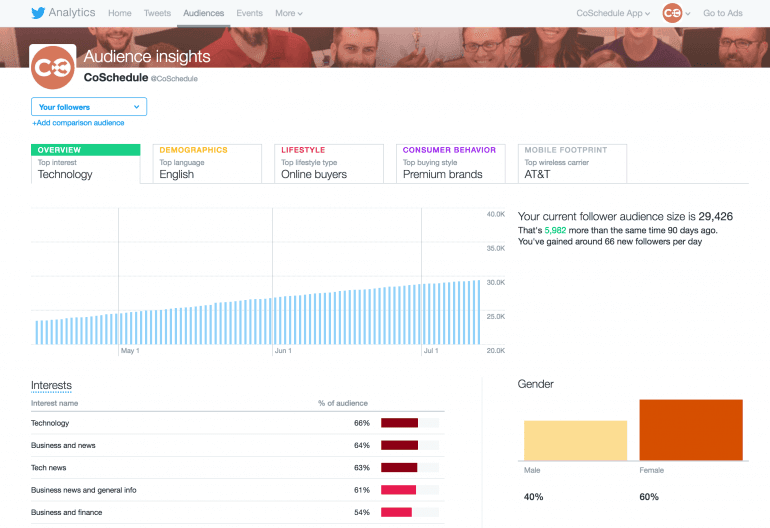Go to the Home menu item
The height and width of the screenshot is (528, 770).
(120, 13)
